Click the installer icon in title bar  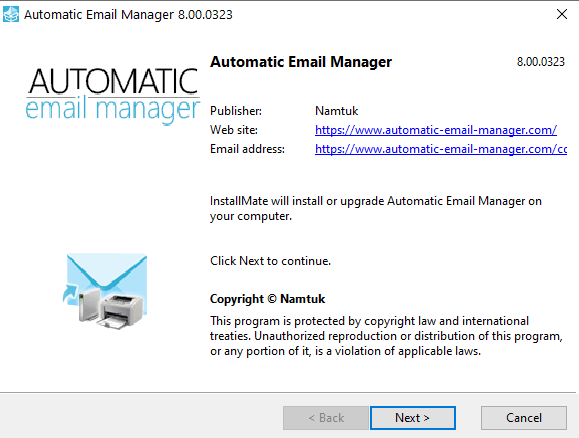tap(11, 15)
